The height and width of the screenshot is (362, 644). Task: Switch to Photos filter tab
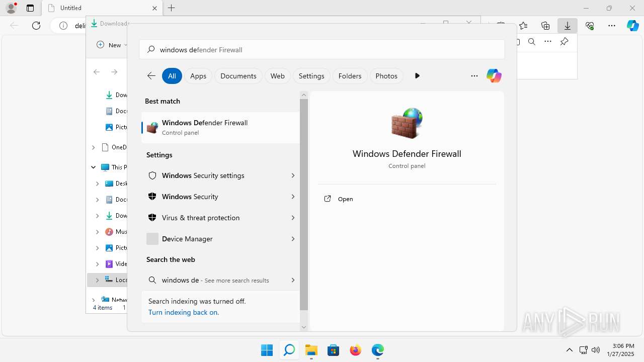[386, 76]
